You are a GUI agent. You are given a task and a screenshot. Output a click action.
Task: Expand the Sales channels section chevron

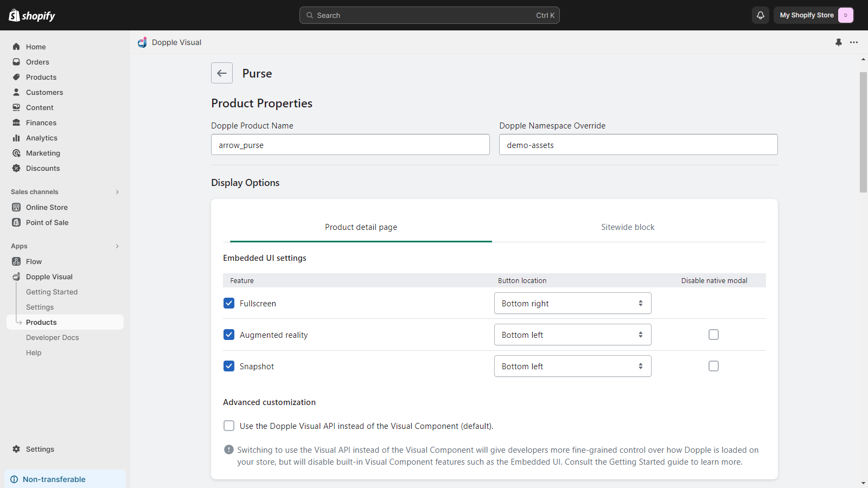tap(117, 192)
